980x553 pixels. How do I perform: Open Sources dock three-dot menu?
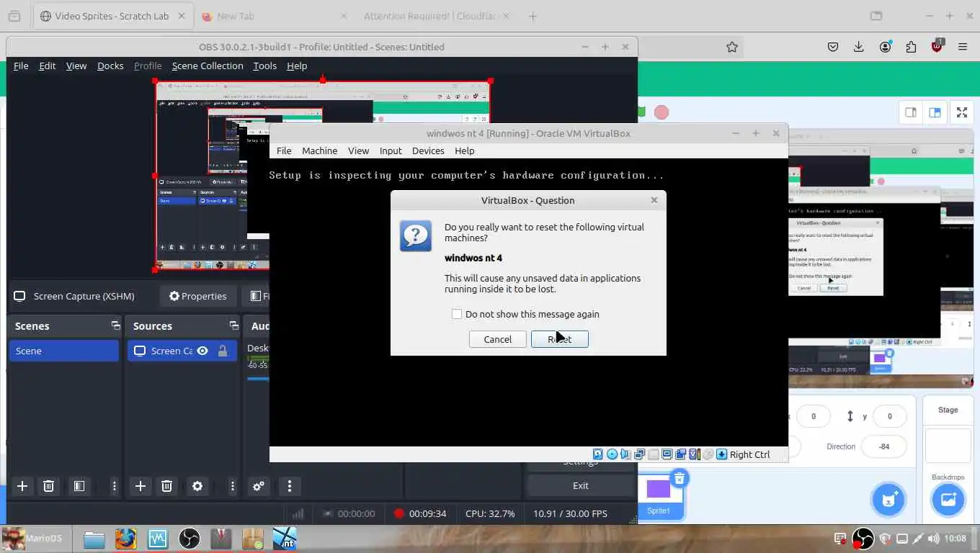(232, 486)
